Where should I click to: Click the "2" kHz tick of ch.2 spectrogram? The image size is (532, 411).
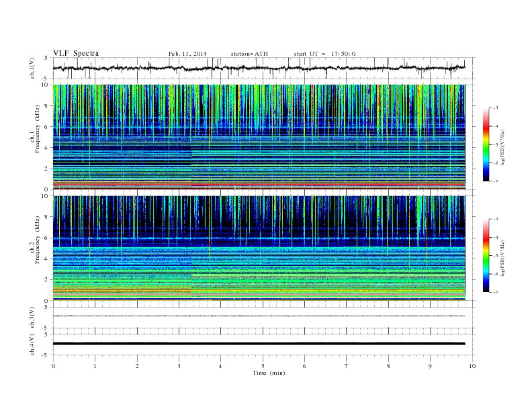(x=46, y=280)
